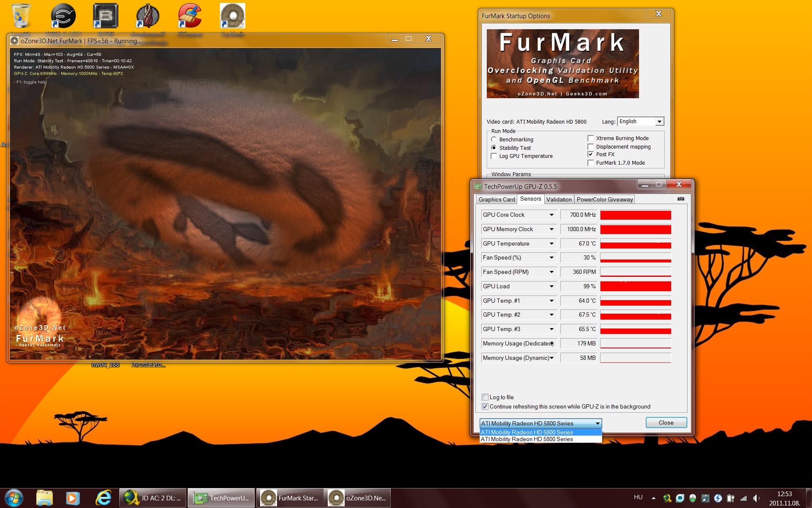
Task: Open the spiked cocoon game shortcut icon
Action: click(x=148, y=16)
